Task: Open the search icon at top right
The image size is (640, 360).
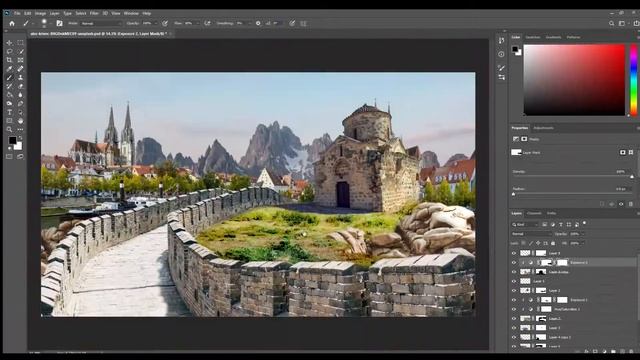Action: tap(611, 24)
